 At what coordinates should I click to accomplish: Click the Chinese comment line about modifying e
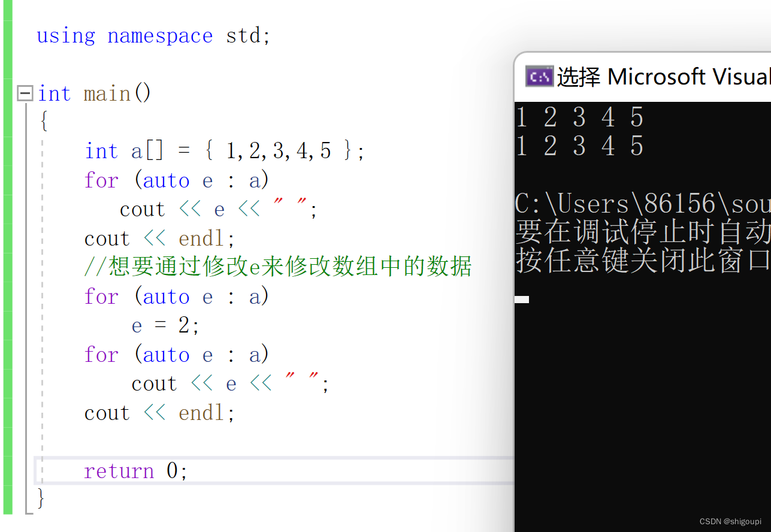coord(278,267)
